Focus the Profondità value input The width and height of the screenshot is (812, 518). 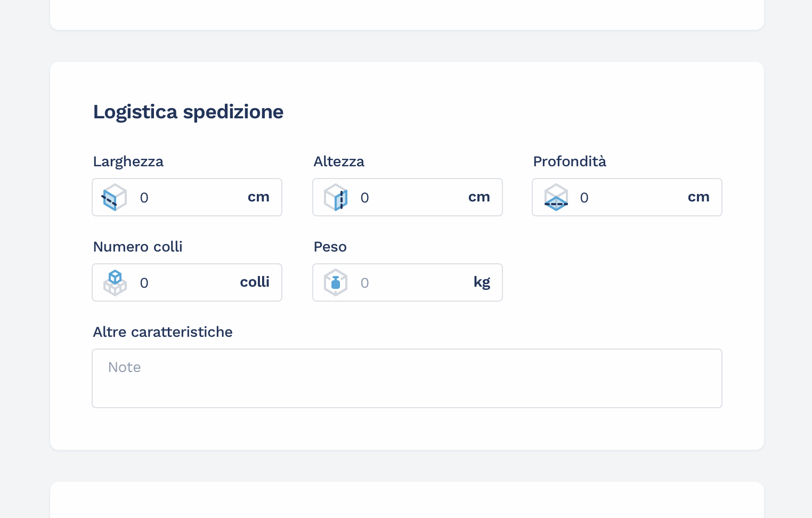coord(627,198)
